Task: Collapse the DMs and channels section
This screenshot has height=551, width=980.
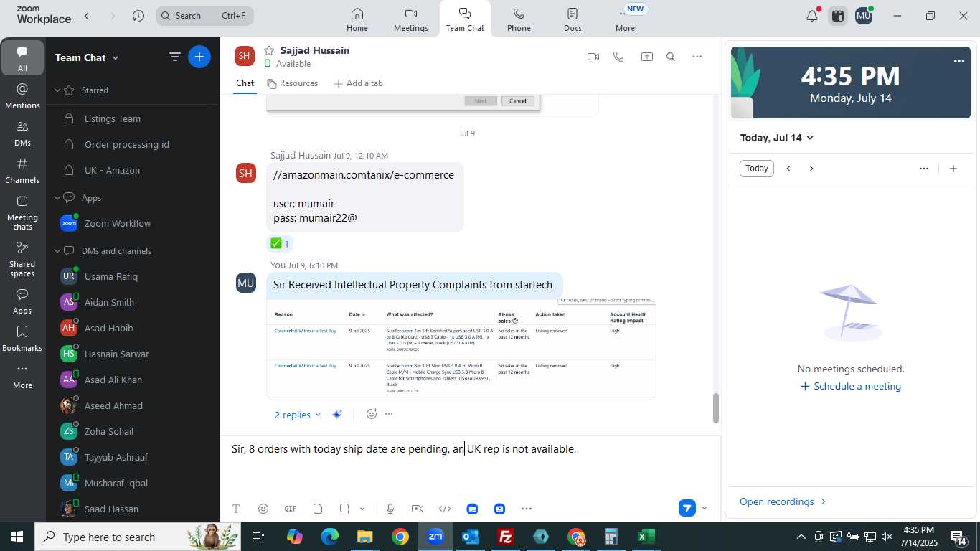Action: (x=58, y=251)
